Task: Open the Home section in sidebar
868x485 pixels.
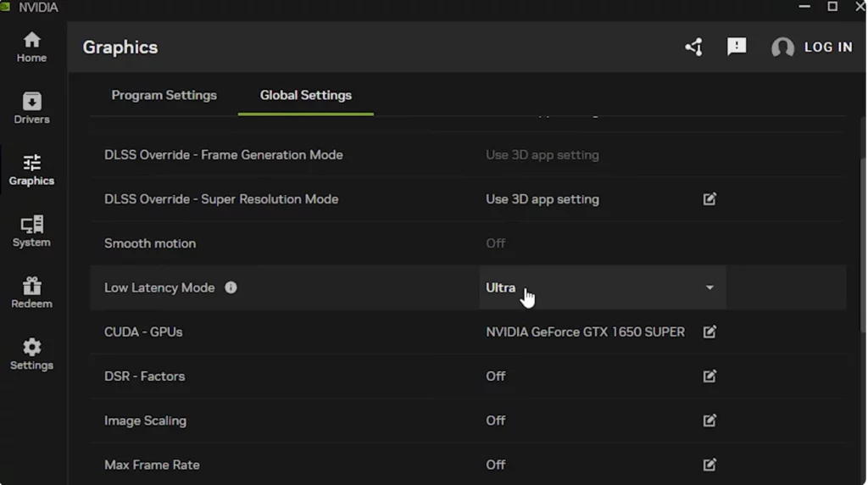Action: pos(31,47)
